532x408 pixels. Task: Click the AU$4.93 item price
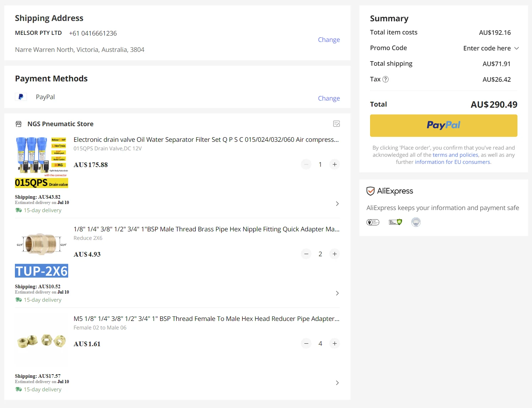coord(87,254)
